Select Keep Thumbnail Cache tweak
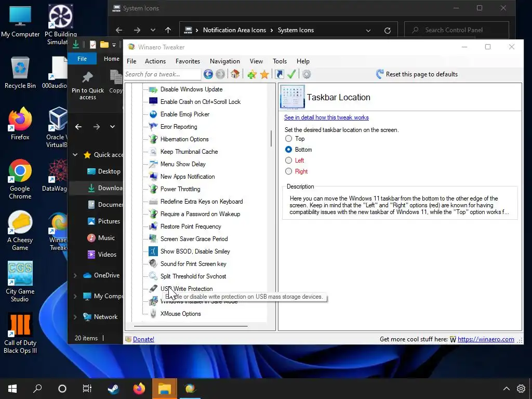The width and height of the screenshot is (532, 399). pyautogui.click(x=189, y=152)
